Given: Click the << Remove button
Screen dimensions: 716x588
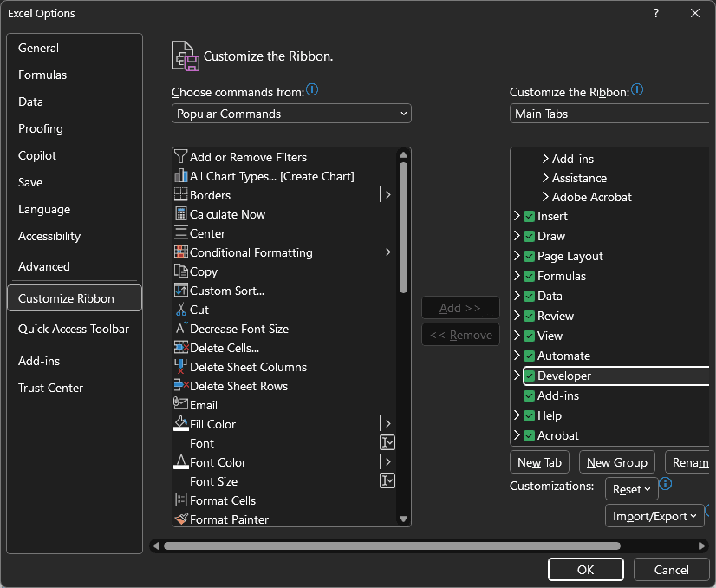Looking at the screenshot, I should point(460,335).
